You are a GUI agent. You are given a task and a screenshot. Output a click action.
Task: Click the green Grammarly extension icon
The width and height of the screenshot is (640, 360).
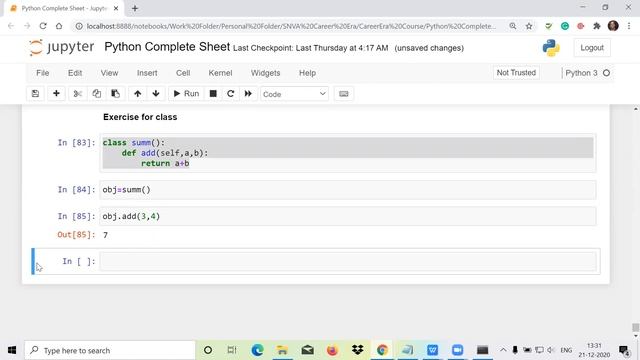coord(565,26)
